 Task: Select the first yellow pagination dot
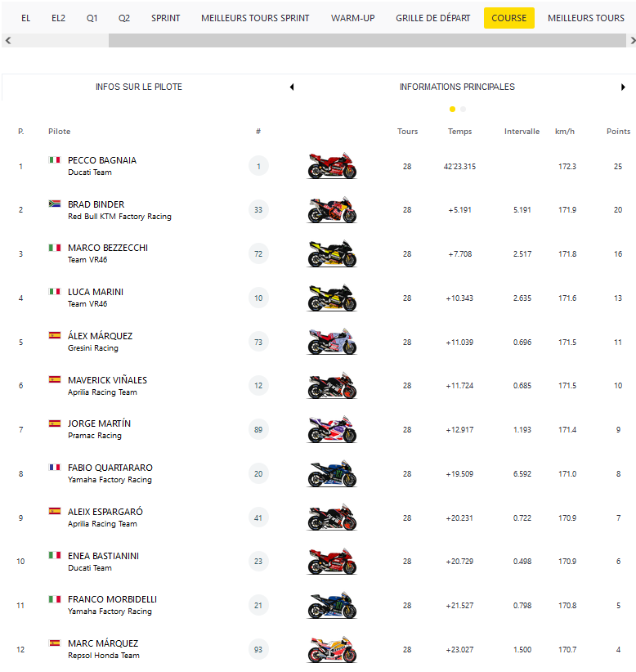pyautogui.click(x=453, y=109)
